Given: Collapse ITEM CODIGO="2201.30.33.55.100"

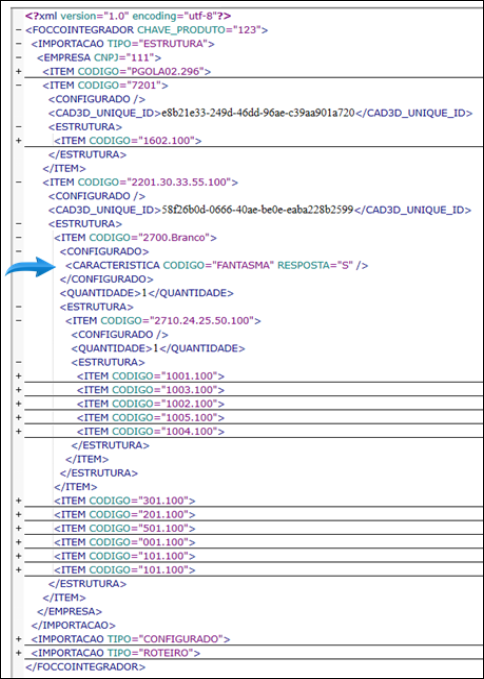Looking at the screenshot, I should pyautogui.click(x=18, y=182).
